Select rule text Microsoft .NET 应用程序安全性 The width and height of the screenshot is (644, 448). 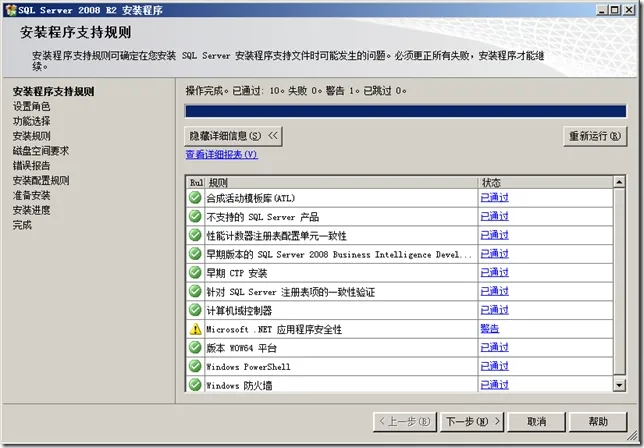point(274,329)
